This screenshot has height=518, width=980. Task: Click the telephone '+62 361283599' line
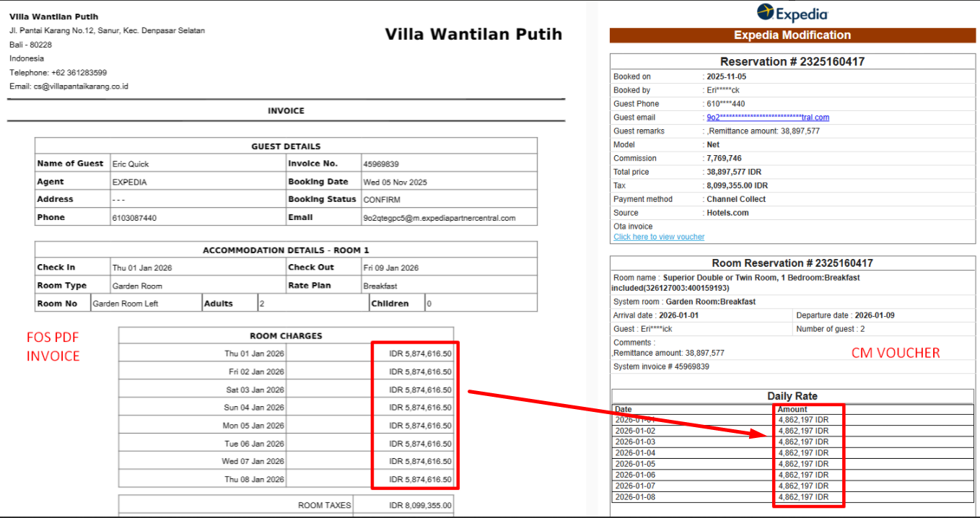click(x=58, y=73)
